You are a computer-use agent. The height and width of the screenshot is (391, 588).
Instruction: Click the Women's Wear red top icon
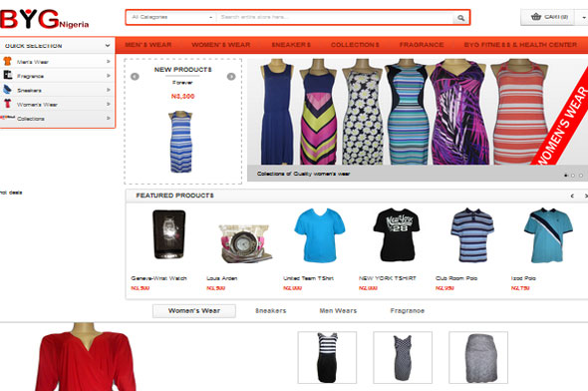pos(7,104)
